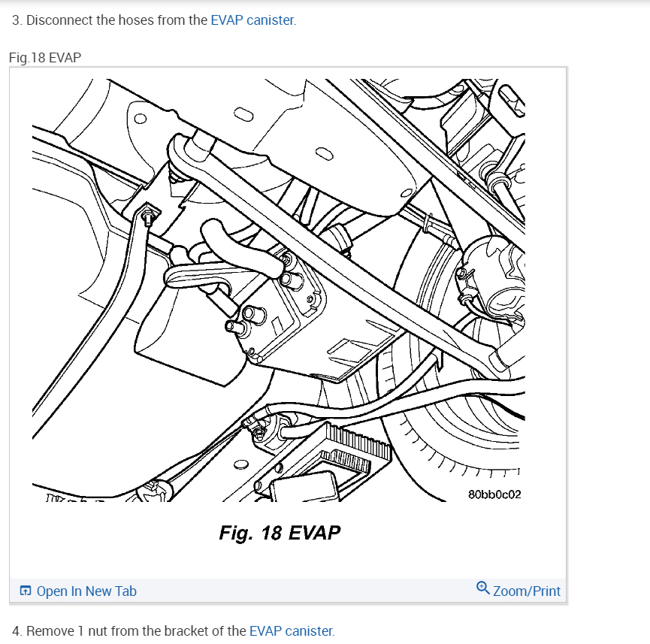Open the EVAP canister link in step 4
Screen dimensions: 650x644
tap(291, 630)
